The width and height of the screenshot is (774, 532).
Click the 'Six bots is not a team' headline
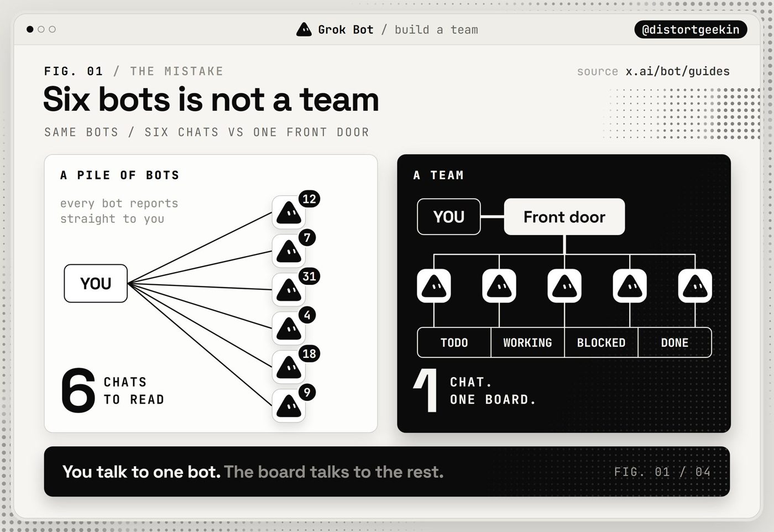[x=211, y=100]
